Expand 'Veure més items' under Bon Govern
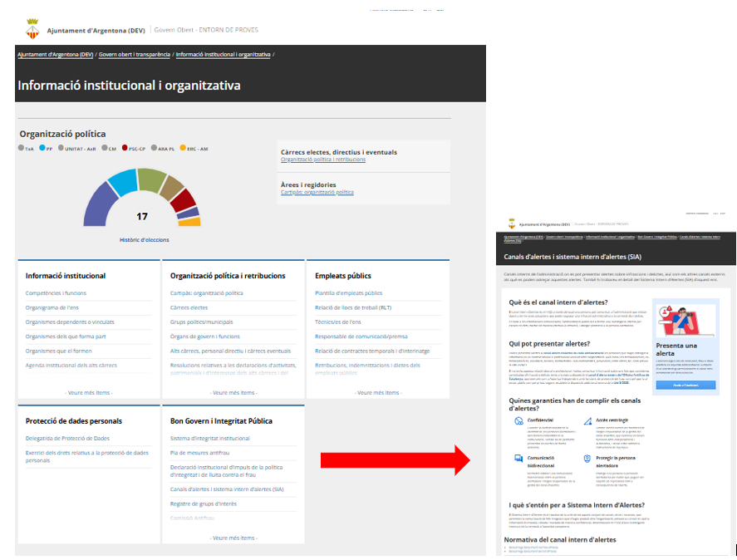737x560 pixels. click(233, 538)
